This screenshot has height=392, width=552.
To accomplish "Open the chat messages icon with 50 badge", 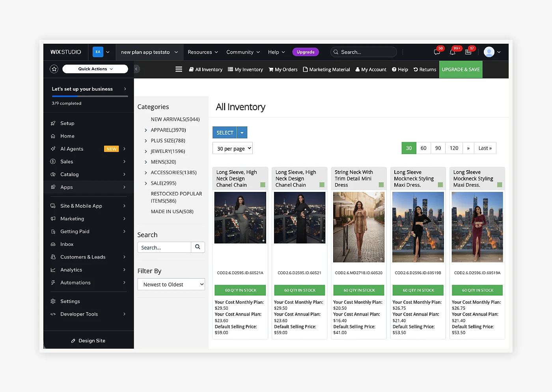I will [x=437, y=52].
